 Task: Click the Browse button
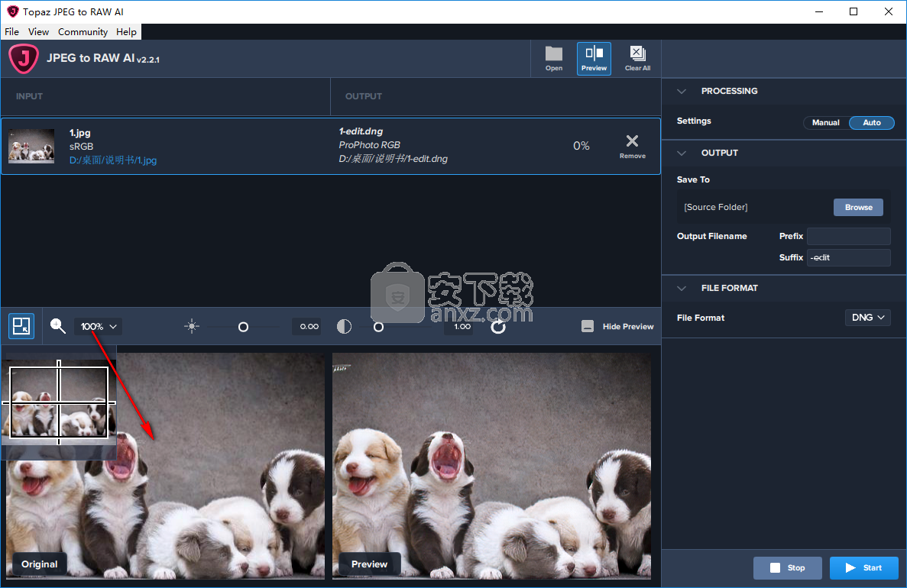coord(858,207)
